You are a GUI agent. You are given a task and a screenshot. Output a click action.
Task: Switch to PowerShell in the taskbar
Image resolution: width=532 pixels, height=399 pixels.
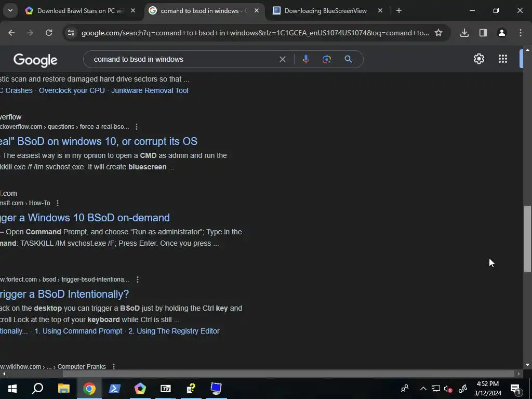(x=114, y=389)
